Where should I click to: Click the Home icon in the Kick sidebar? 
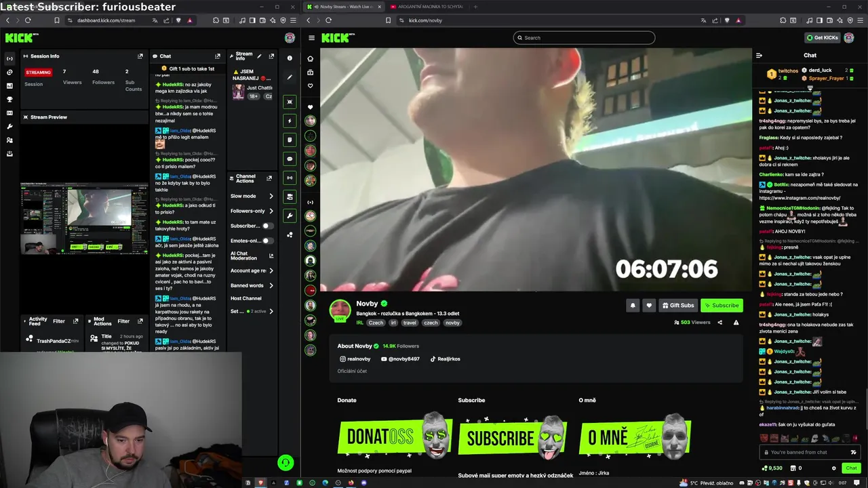(311, 58)
